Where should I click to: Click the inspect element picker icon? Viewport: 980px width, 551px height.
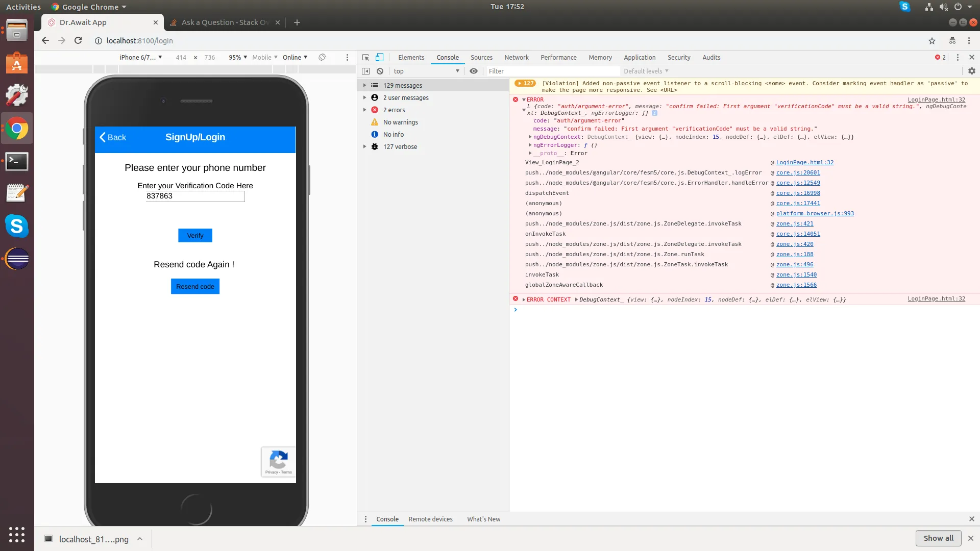365,58
